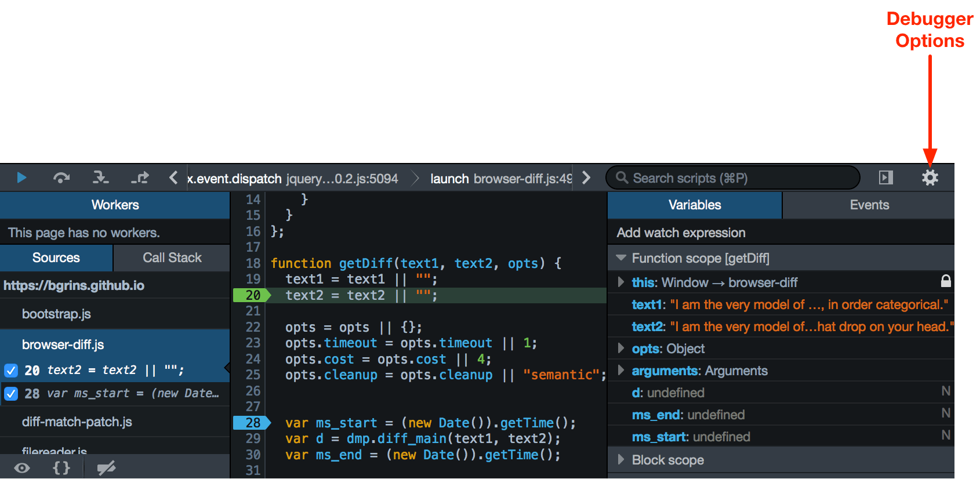Open Debugger Options gear menu
980x479 pixels.
[x=930, y=177]
